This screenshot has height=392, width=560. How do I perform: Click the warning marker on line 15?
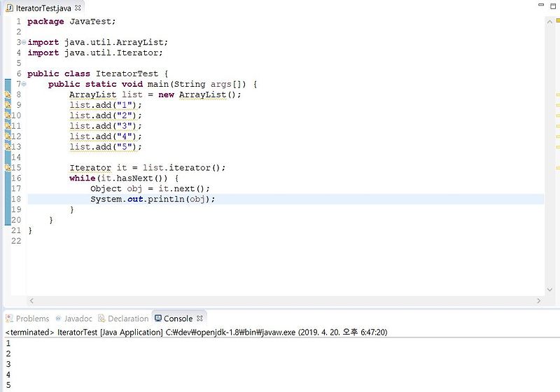tap(8, 167)
